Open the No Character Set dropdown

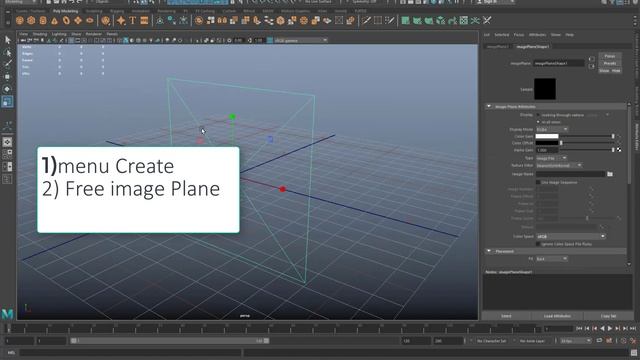point(493,340)
